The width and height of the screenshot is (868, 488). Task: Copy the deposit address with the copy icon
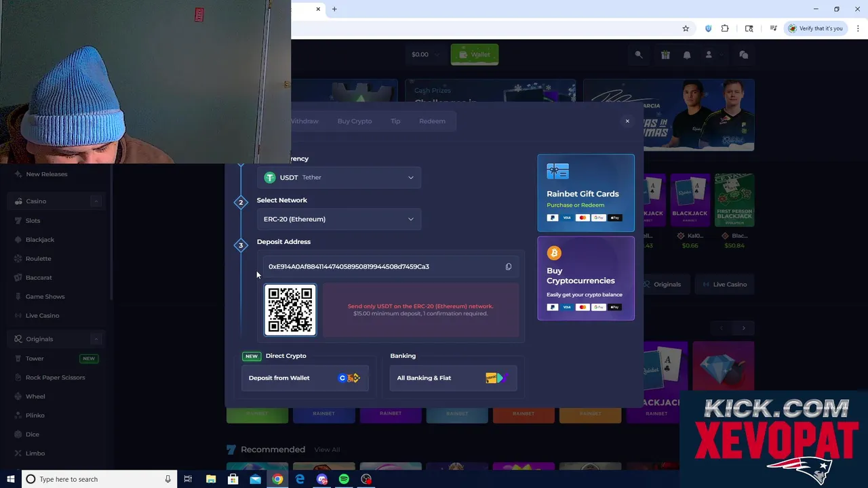pyautogui.click(x=509, y=266)
